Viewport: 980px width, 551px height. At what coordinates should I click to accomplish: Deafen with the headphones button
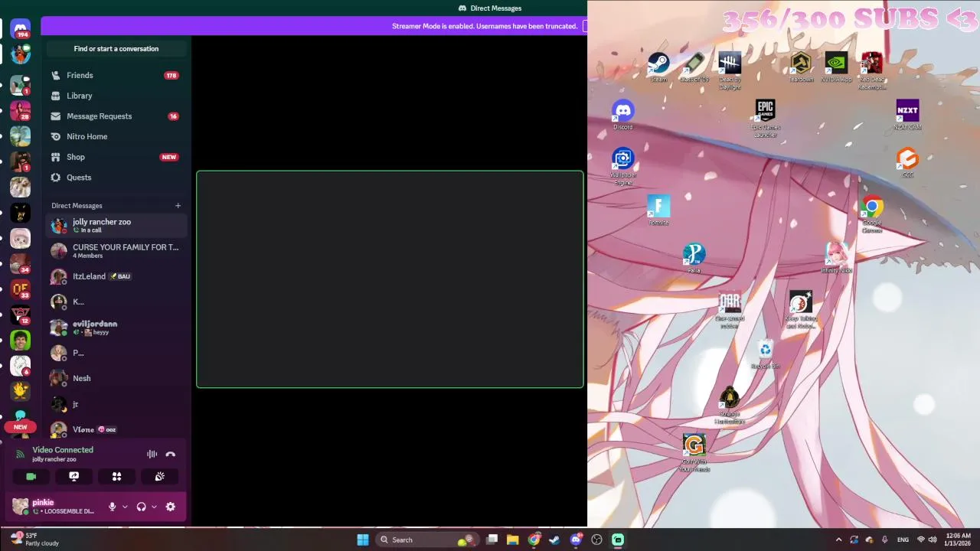pyautogui.click(x=141, y=507)
